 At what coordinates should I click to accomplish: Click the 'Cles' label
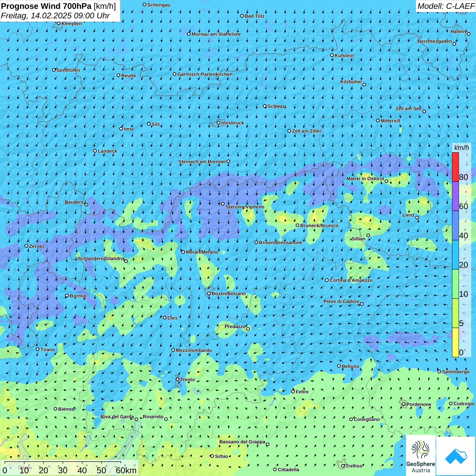coord(172,318)
